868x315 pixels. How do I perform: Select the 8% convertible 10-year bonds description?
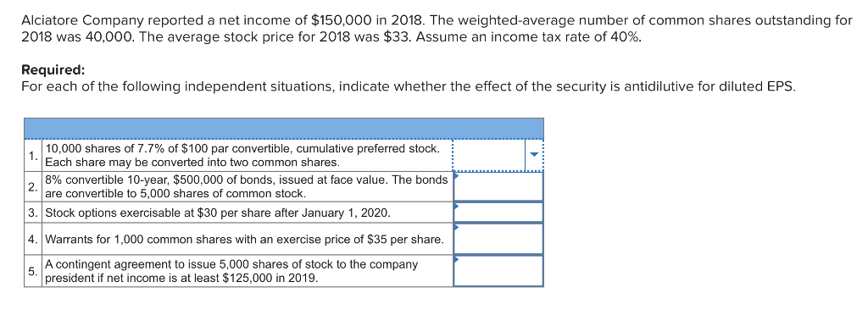[x=247, y=187]
